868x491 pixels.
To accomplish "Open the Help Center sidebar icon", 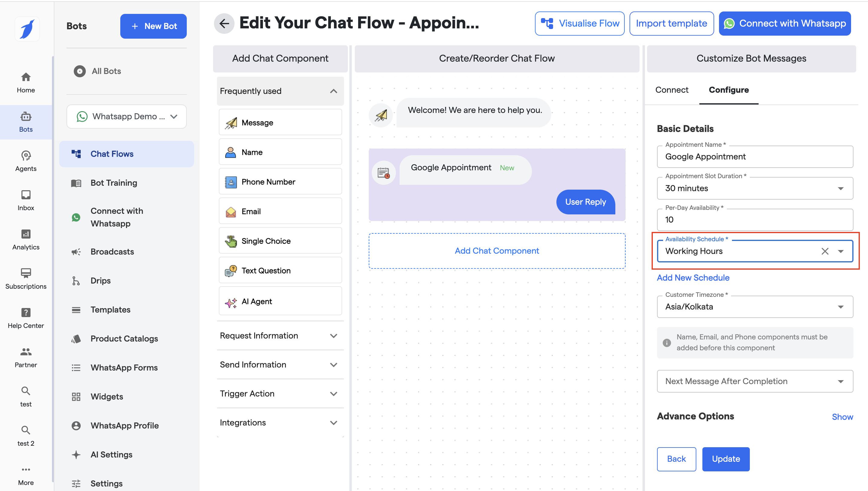I will (26, 318).
